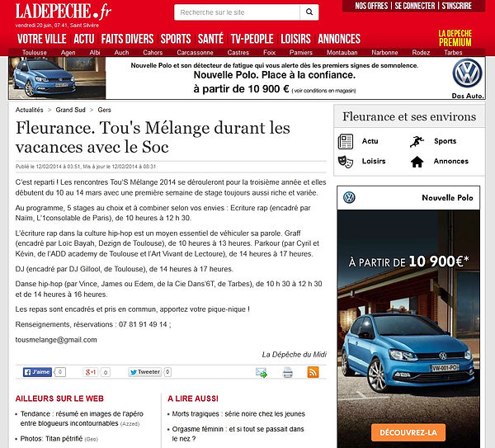Viewport: 495px width, 448px height.
Task: Open La Depeche Premium link
Action: [455, 38]
